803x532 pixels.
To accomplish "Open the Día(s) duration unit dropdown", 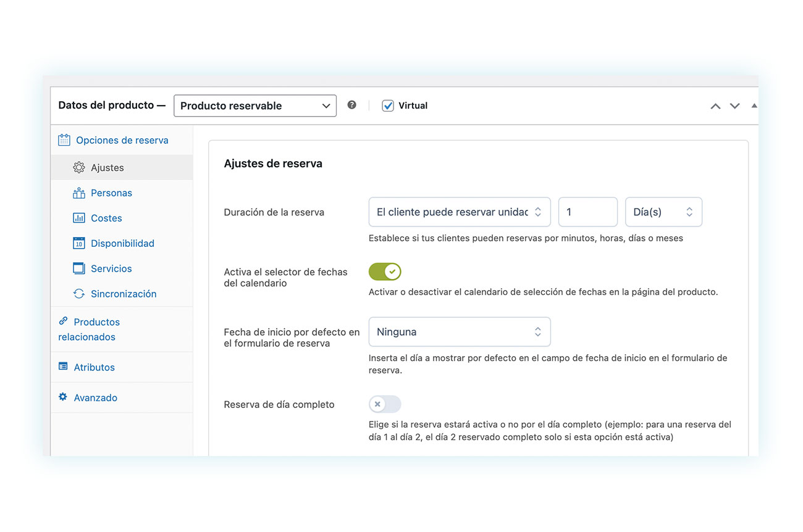I will [x=663, y=212].
